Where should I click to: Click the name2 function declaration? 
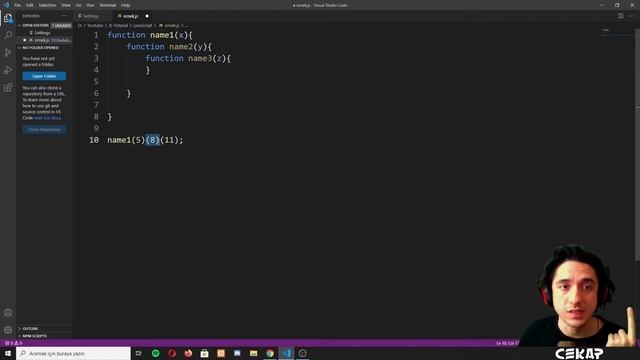click(169, 47)
